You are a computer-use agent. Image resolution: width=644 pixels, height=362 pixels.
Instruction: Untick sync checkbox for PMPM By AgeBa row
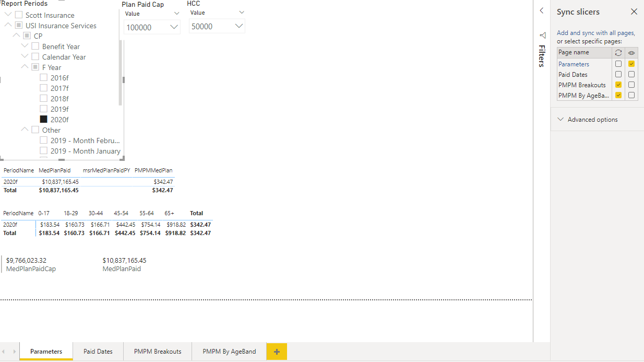tap(618, 95)
